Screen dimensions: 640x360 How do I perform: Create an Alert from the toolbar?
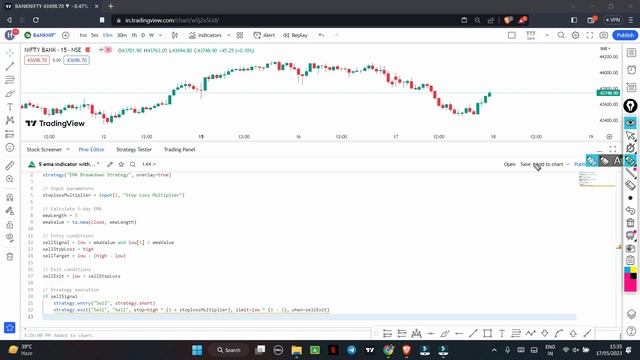pos(264,36)
